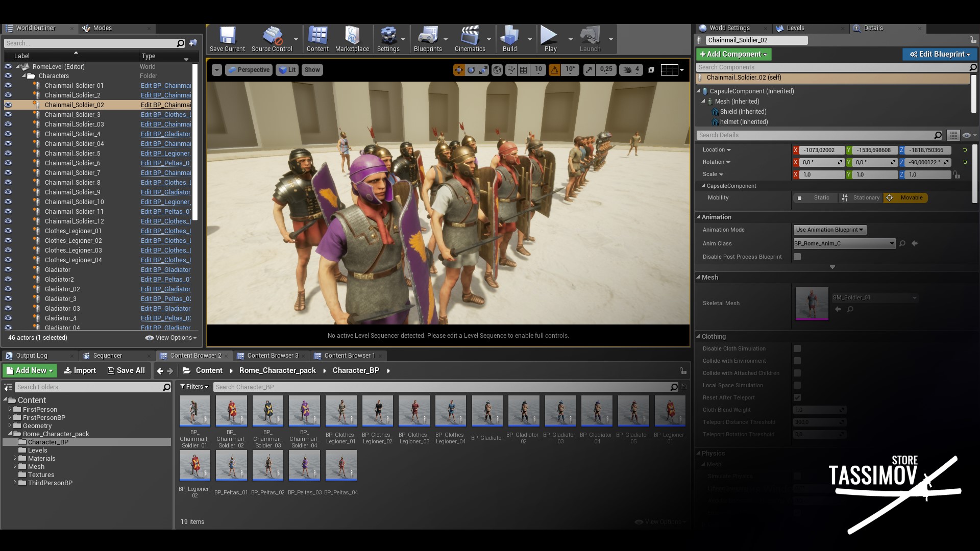Browse to Anim Class asset with magnifier icon
The width and height of the screenshot is (980, 551).
(902, 243)
